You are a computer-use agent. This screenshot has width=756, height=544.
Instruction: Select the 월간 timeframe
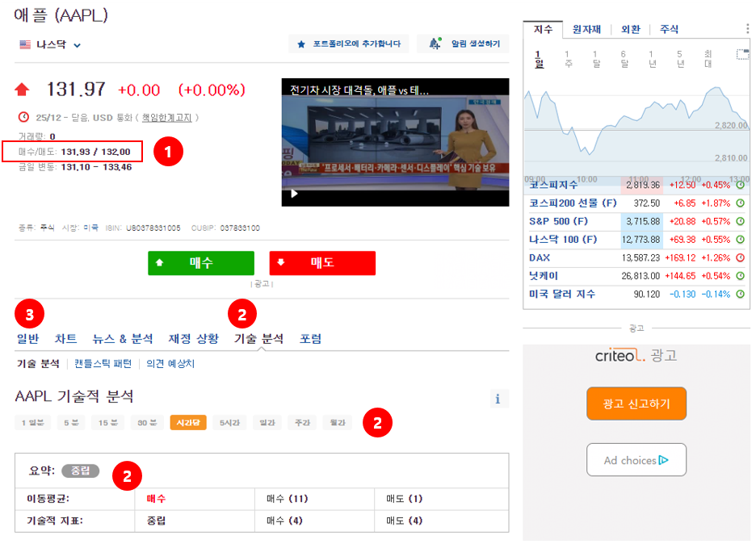coord(338,423)
